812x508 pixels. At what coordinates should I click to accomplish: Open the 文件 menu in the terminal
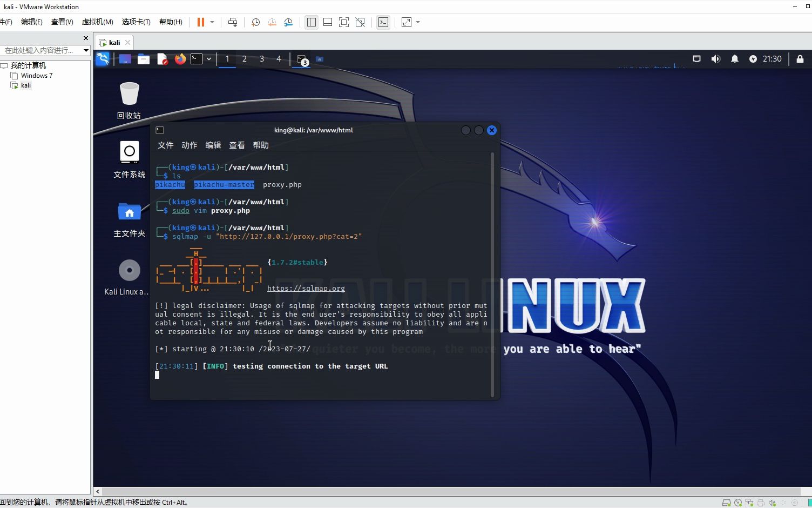point(166,145)
